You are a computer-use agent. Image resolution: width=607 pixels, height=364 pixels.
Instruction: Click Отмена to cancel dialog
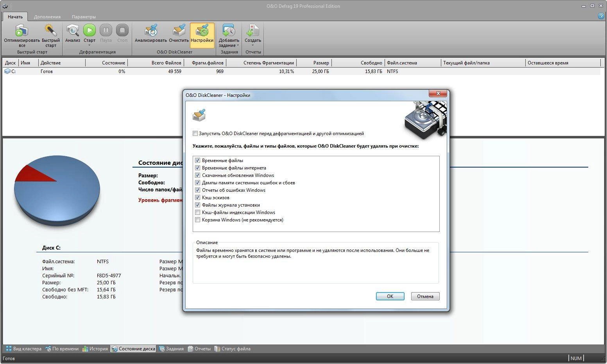[x=425, y=296]
